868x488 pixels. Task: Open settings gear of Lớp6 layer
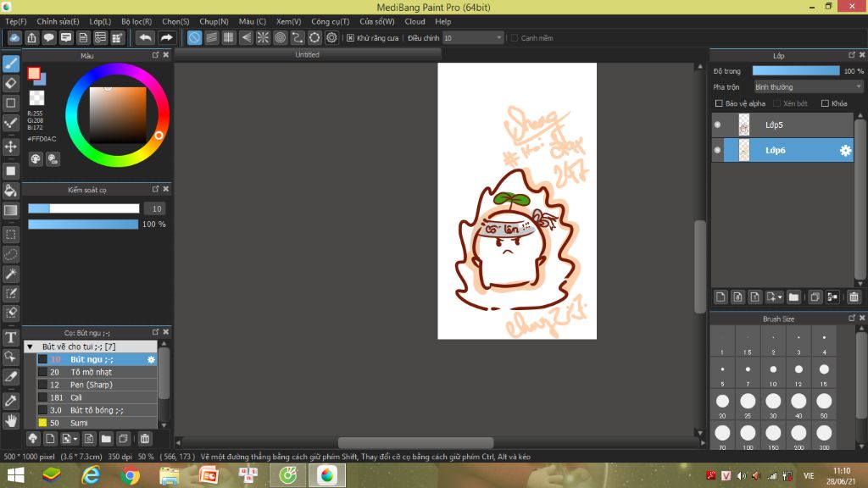tap(845, 151)
